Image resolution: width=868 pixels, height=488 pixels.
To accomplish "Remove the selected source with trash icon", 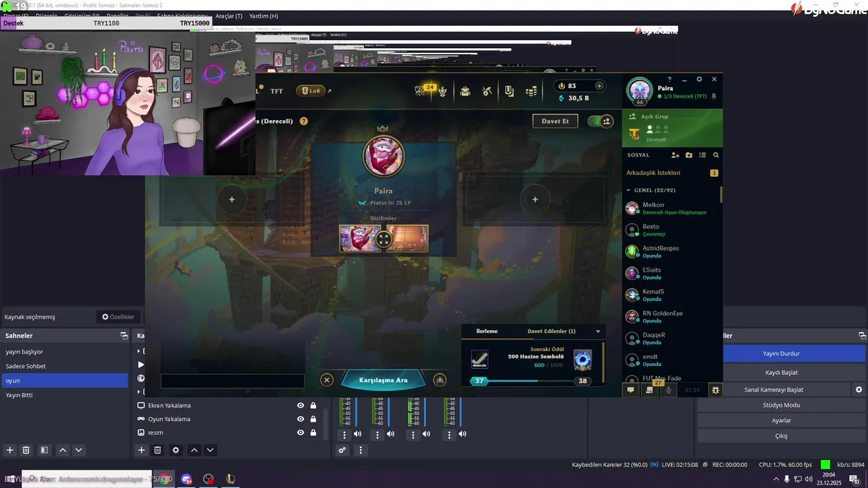I will click(x=157, y=450).
